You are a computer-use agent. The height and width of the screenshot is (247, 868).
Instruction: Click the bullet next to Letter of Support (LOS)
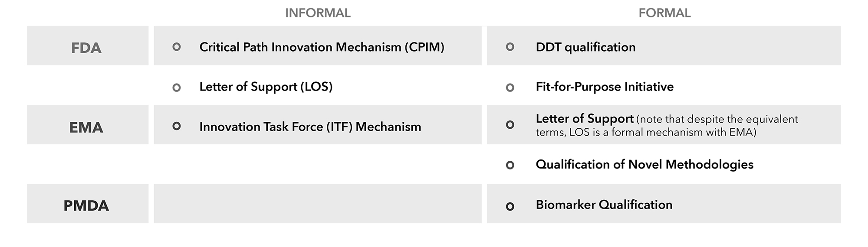pos(177,88)
